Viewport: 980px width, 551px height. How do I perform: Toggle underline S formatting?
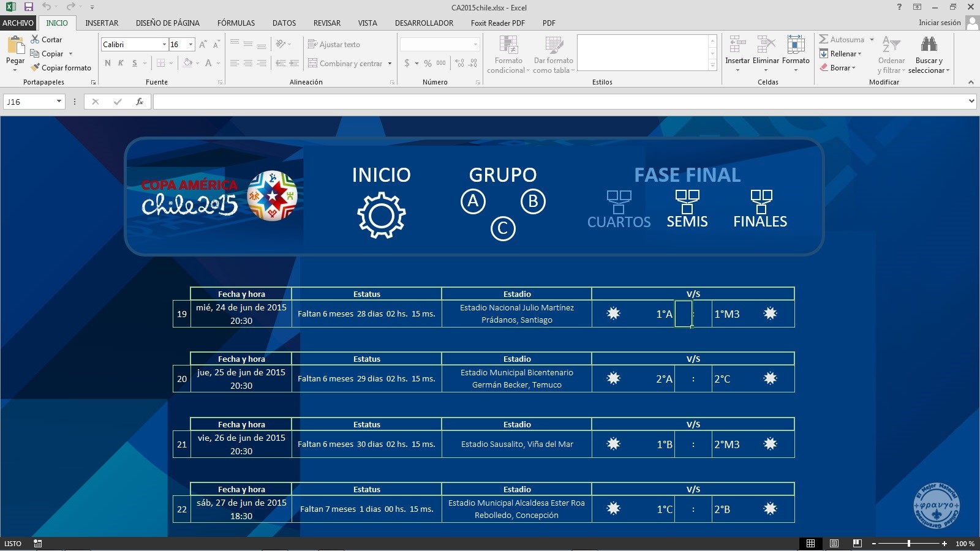(x=135, y=63)
